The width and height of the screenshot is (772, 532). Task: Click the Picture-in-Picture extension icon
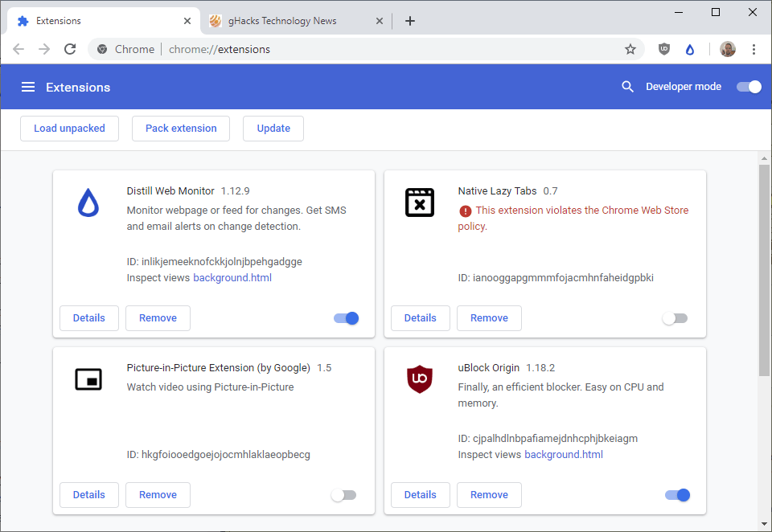tap(88, 379)
